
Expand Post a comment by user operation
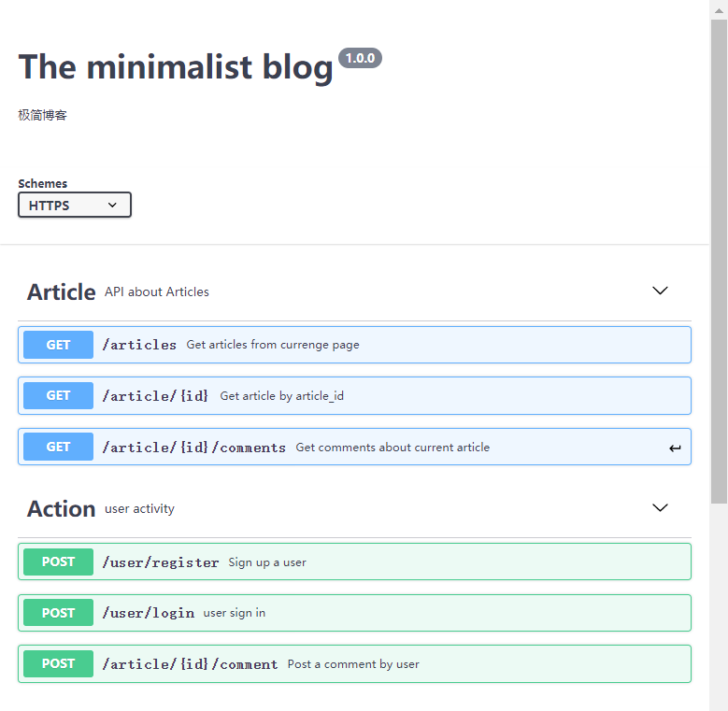355,663
